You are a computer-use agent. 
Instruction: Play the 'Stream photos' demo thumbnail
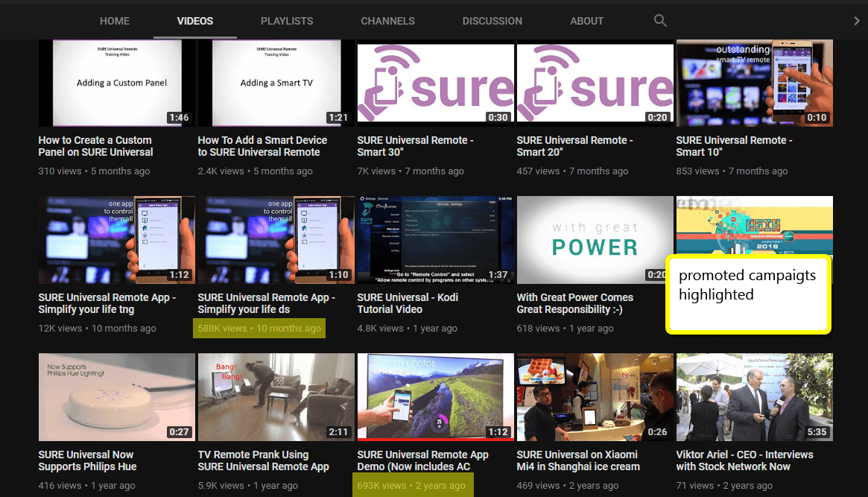(436, 396)
